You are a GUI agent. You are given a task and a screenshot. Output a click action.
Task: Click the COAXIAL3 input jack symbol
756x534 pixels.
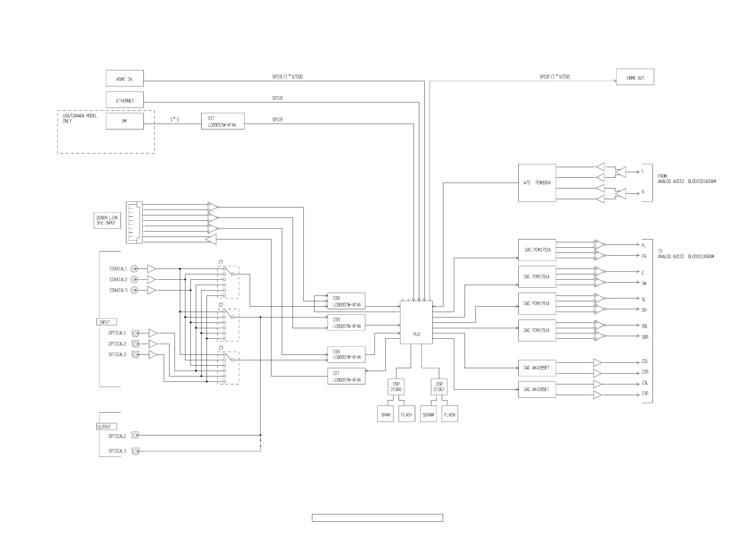tap(134, 290)
